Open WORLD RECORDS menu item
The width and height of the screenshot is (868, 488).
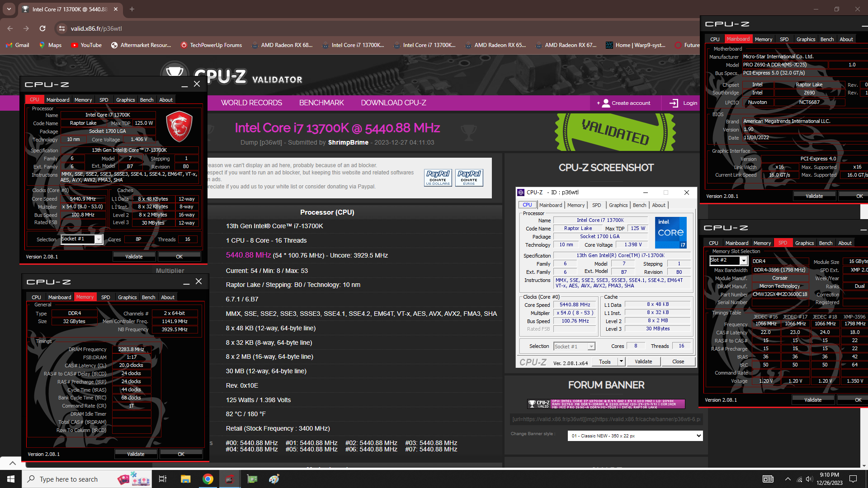251,103
